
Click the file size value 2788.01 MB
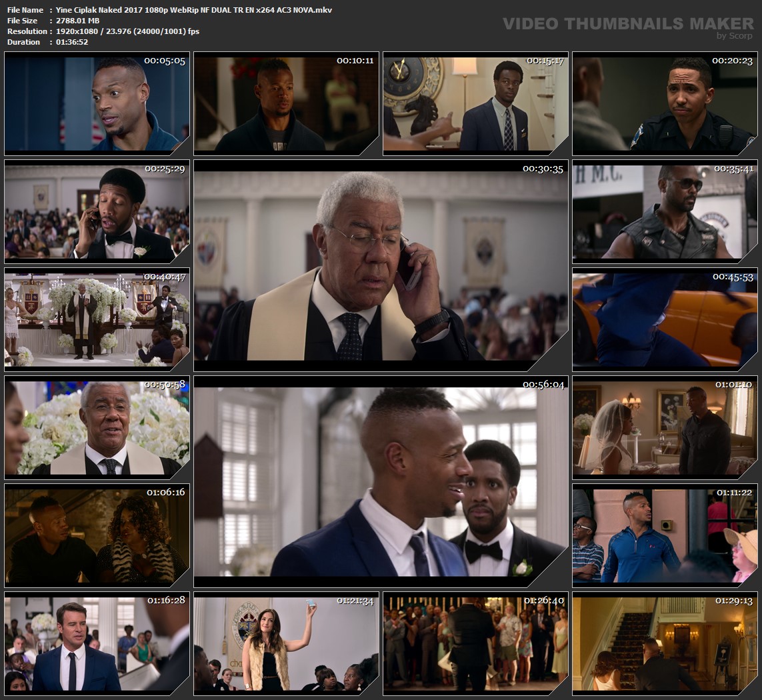tap(78, 21)
